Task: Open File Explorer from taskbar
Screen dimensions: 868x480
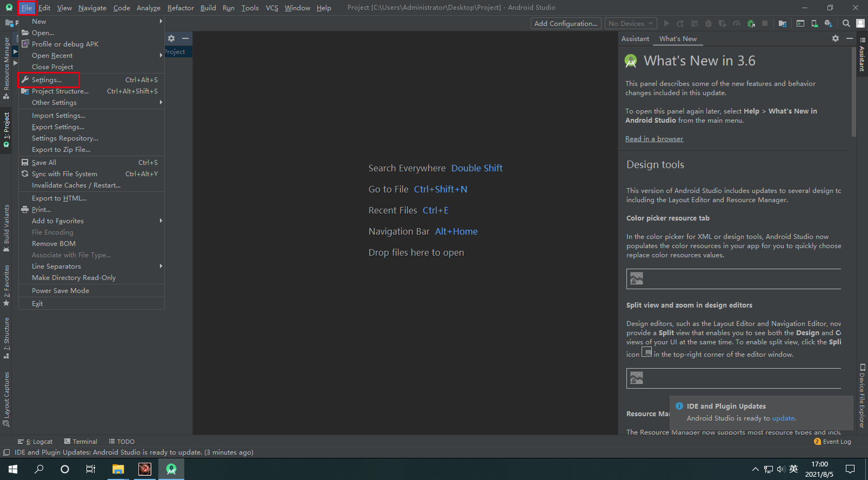Action: click(118, 469)
